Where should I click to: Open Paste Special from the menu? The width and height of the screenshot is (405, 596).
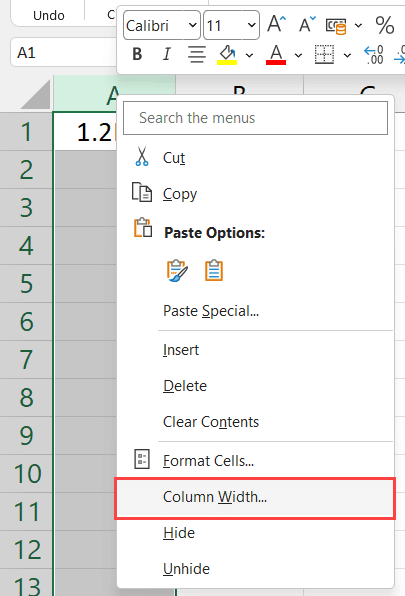click(255, 311)
